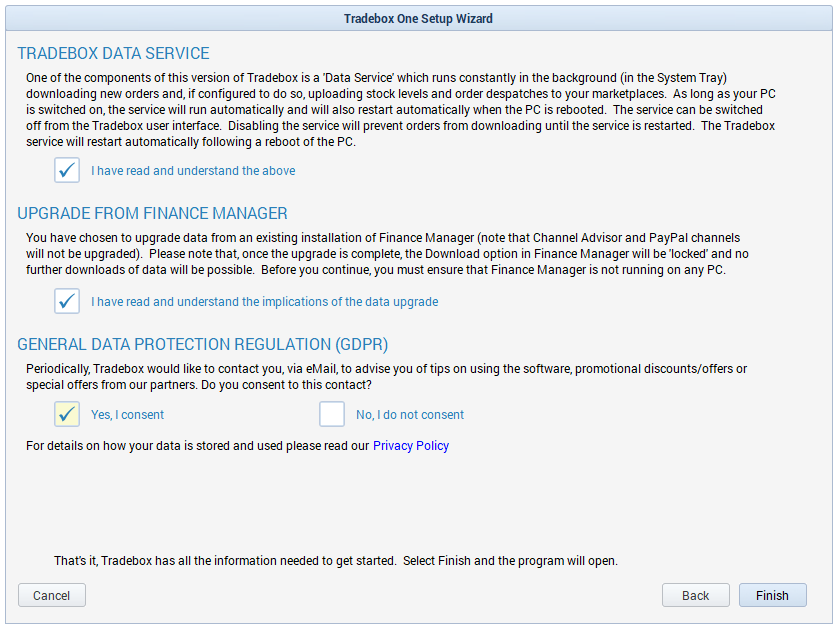This screenshot has width=840, height=632.
Task: Click the 'No, I do not consent' label text
Action: (x=410, y=415)
